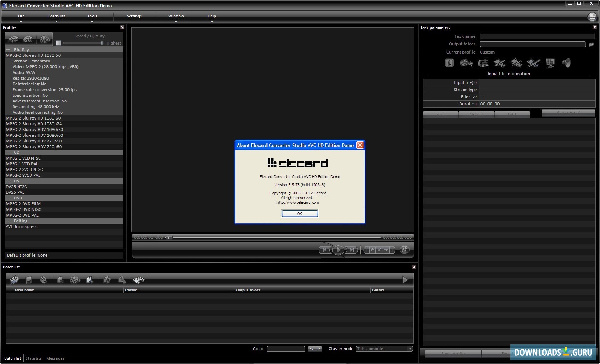Click the edit profile settings icon
The width and height of the screenshot is (600, 364).
(x=45, y=39)
